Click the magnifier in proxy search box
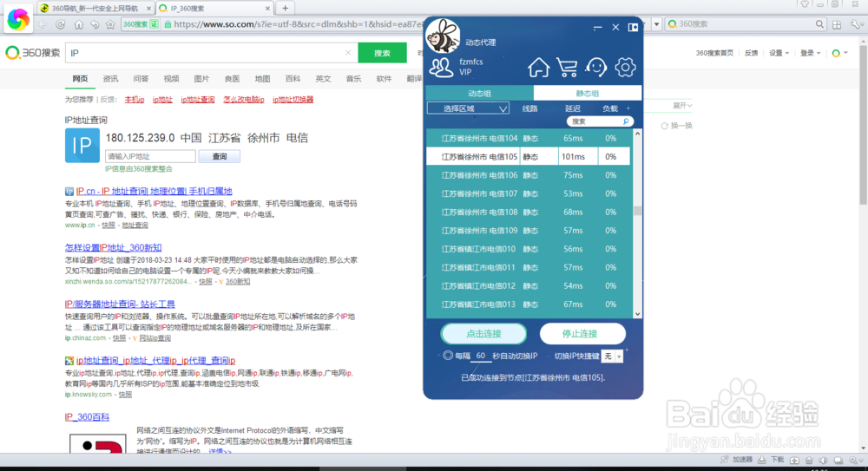This screenshot has height=471, width=868. (626, 121)
